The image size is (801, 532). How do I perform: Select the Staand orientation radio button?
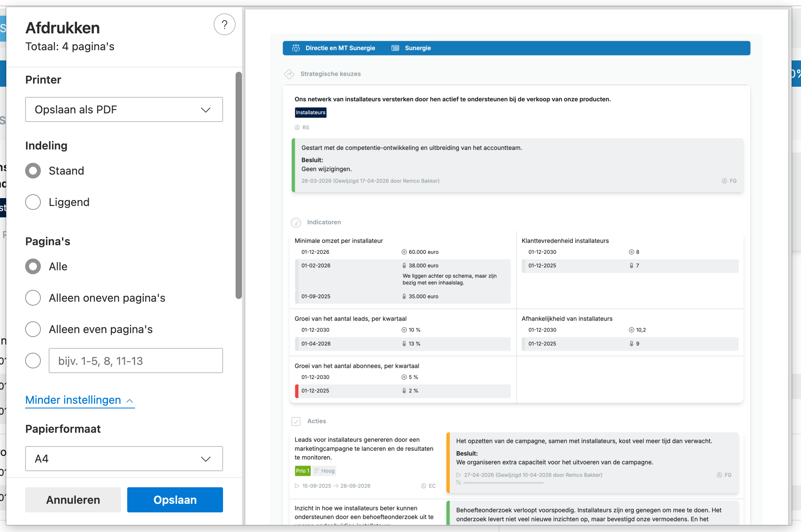click(33, 171)
